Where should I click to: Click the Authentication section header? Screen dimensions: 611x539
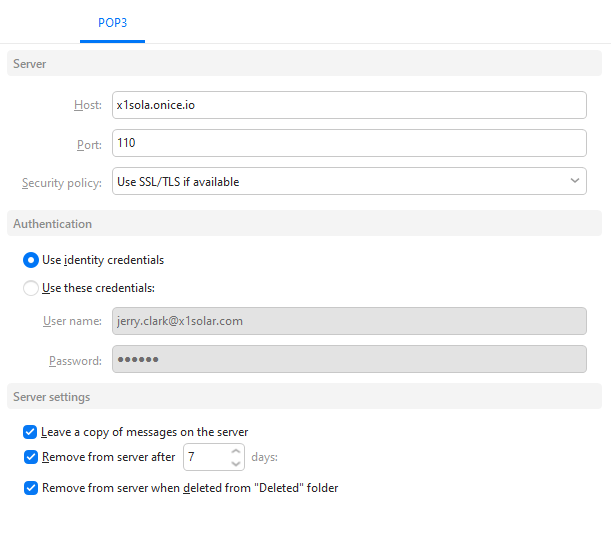pyautogui.click(x=52, y=224)
